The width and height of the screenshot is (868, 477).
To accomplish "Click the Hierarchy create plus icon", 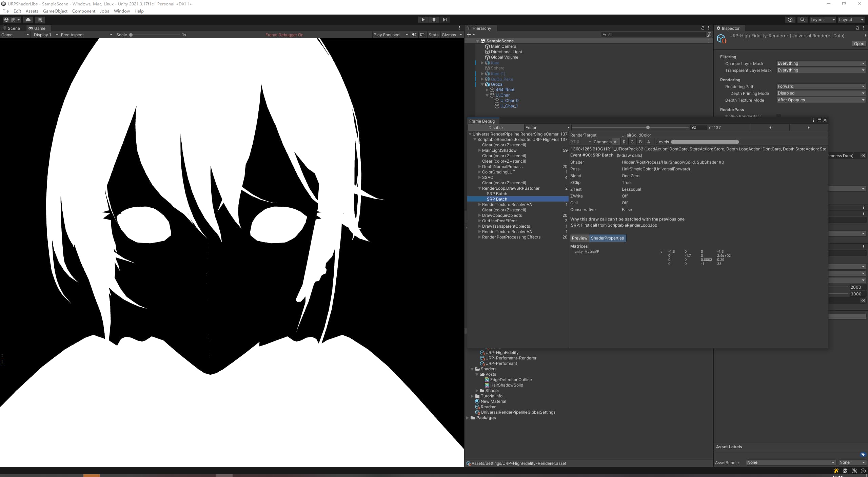I will pyautogui.click(x=471, y=35).
